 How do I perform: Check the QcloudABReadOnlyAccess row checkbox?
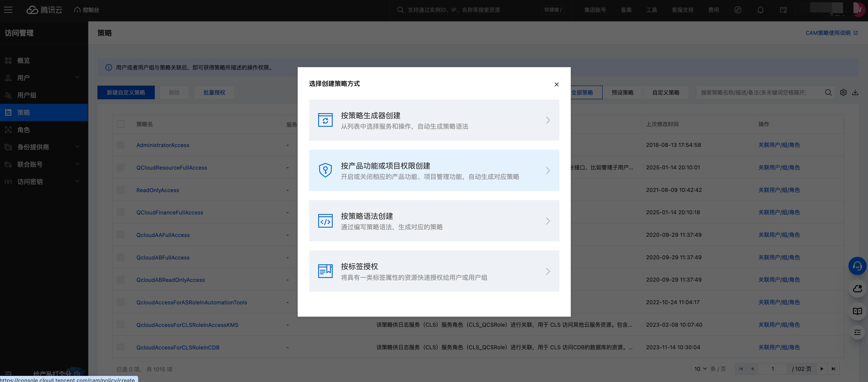(x=121, y=280)
